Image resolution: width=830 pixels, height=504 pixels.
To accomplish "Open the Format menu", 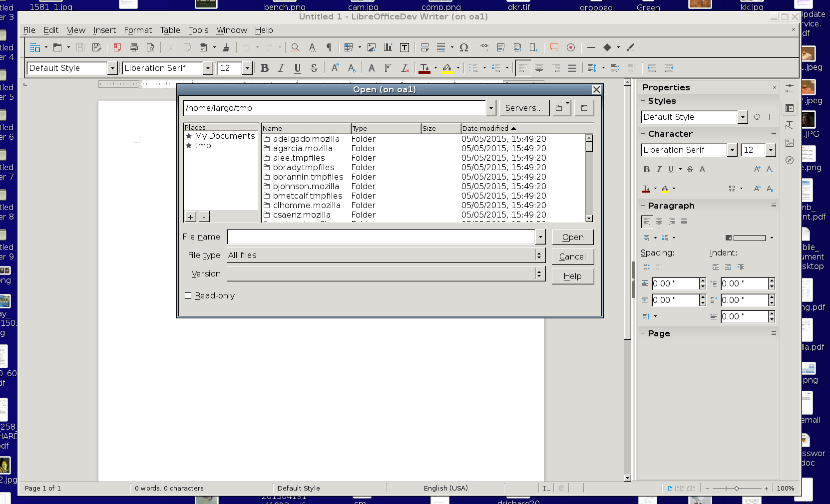I will [138, 30].
